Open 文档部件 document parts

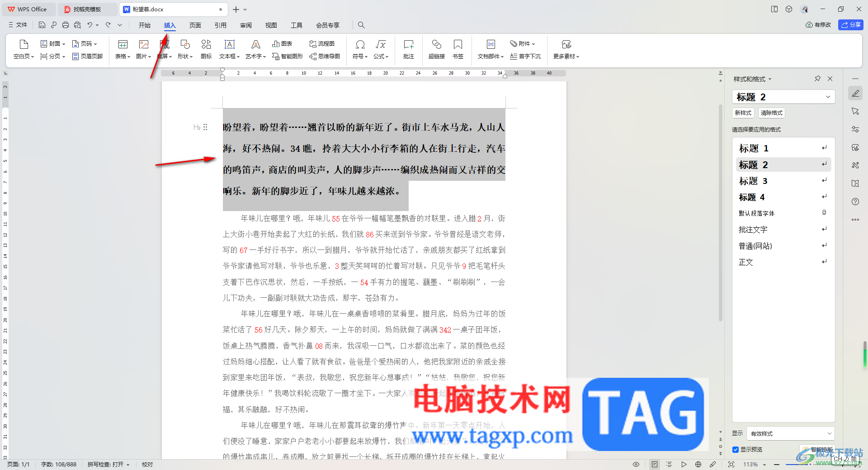click(491, 49)
